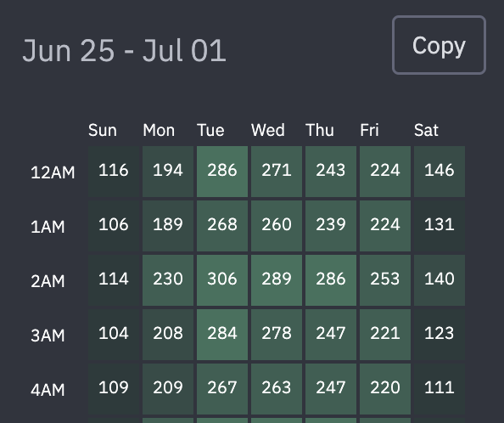Select the Sat 4AM cell showing 111
Viewport: 504px width, 423px height.
tap(440, 389)
